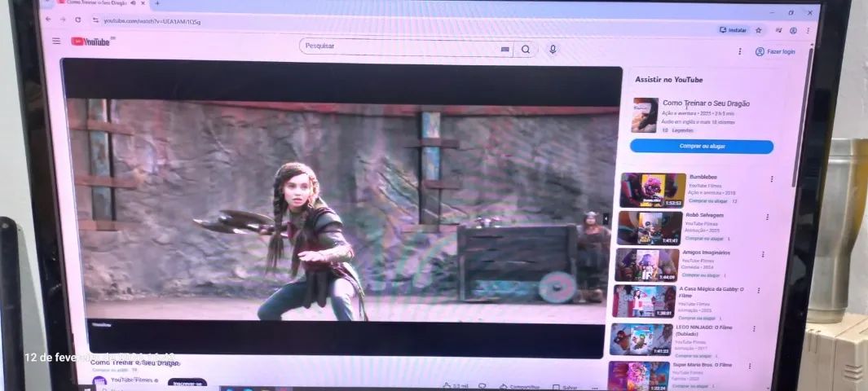Open a new browser tab
The width and height of the screenshot is (868, 391).
click(156, 3)
